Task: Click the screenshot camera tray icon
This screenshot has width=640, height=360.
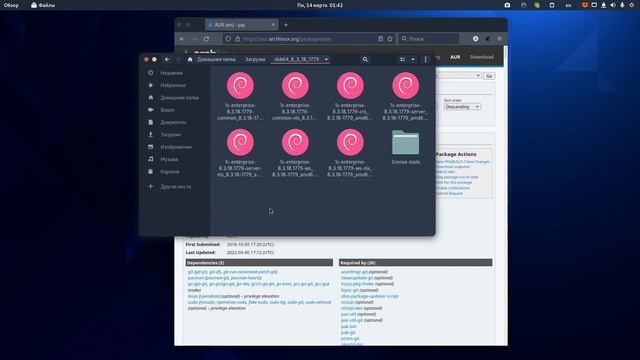Action: pyautogui.click(x=507, y=5)
